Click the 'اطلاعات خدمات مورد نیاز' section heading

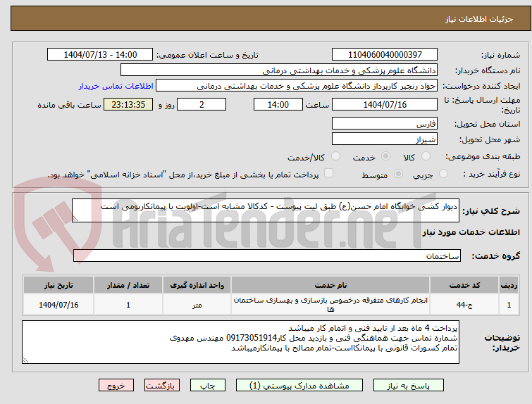471,232
